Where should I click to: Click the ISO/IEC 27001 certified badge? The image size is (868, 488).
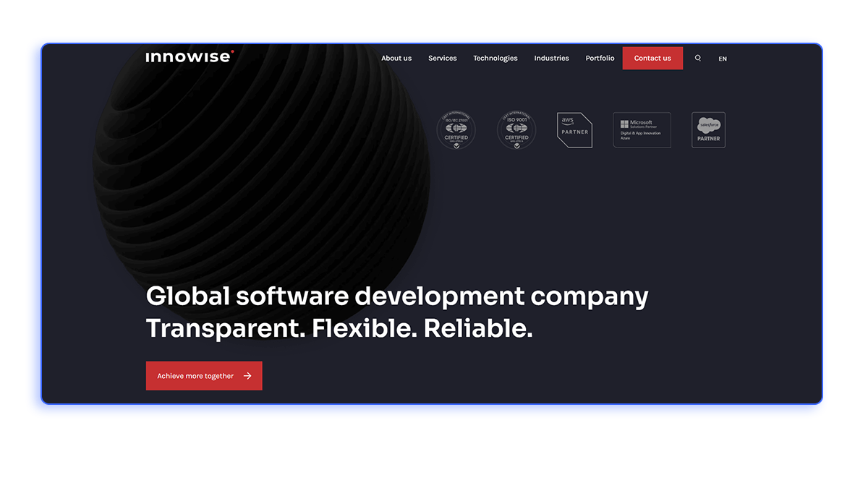click(x=456, y=130)
